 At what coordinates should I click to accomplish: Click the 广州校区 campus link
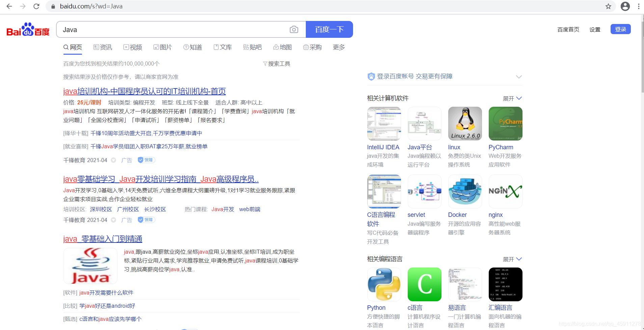(x=128, y=209)
